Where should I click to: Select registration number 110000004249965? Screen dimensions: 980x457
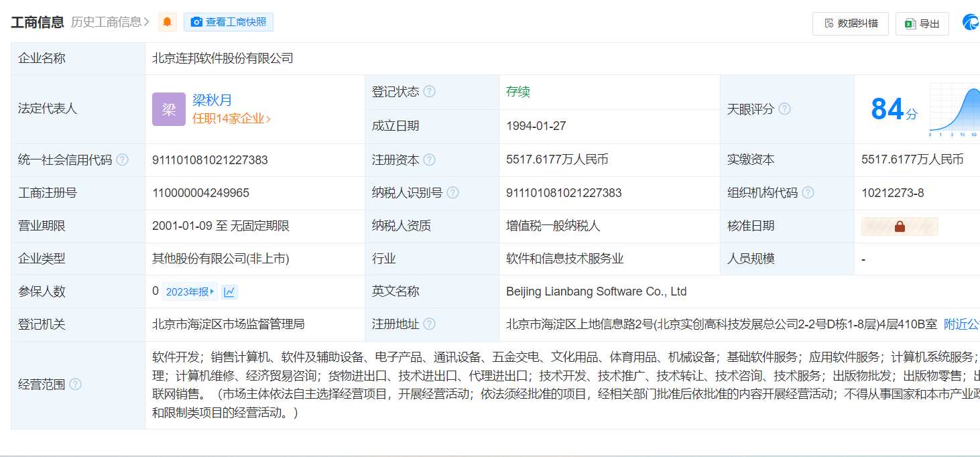[x=200, y=193]
